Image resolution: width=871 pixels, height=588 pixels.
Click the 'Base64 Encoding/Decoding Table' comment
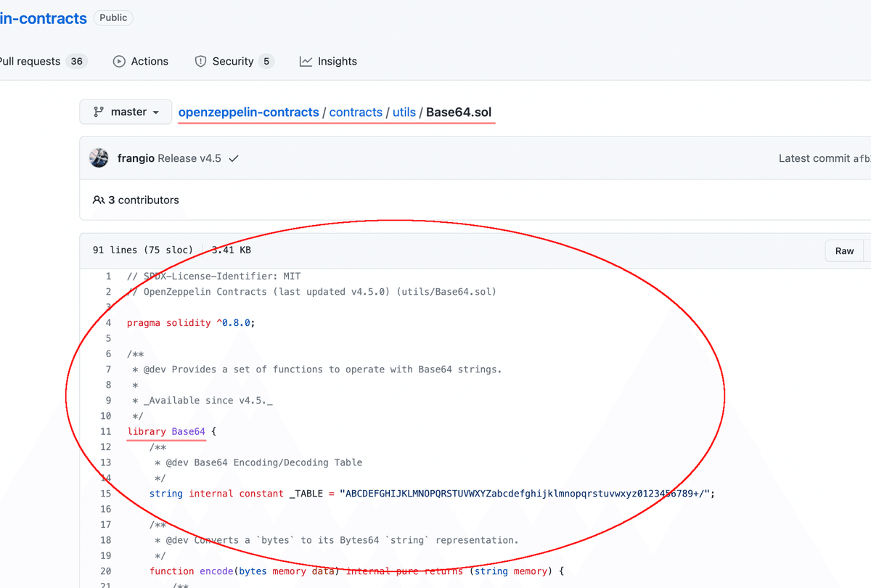(258, 462)
